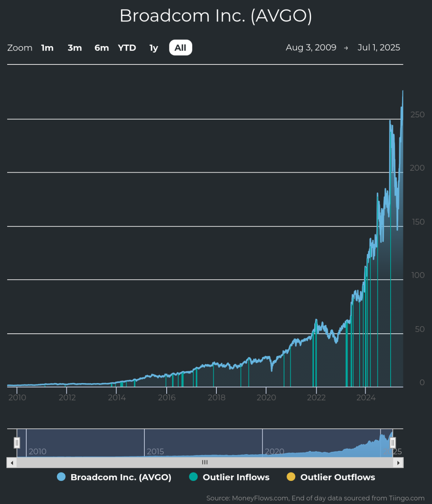This screenshot has width=432, height=504.
Task: Edit the Jul 1, 2025 end date
Action: tap(379, 47)
